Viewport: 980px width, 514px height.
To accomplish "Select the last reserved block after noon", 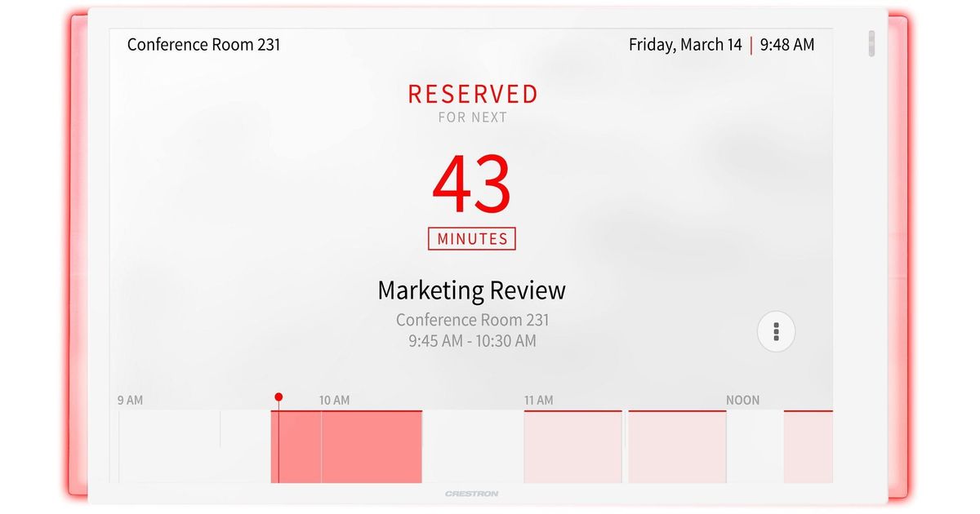I will 808,447.
